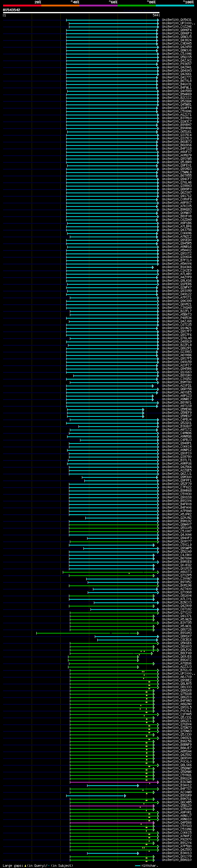Select label UniRef100_B3A012
This screenshot has width=197, height=868.
[x=176, y=785]
